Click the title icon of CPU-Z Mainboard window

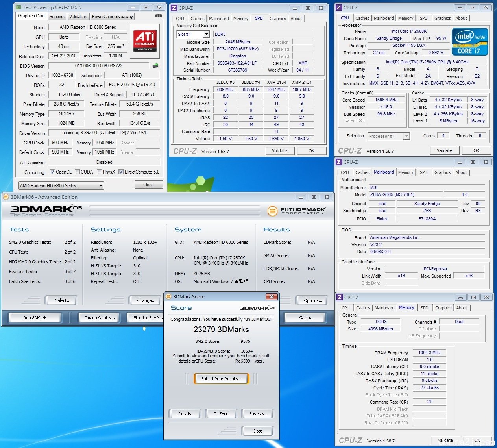click(339, 162)
